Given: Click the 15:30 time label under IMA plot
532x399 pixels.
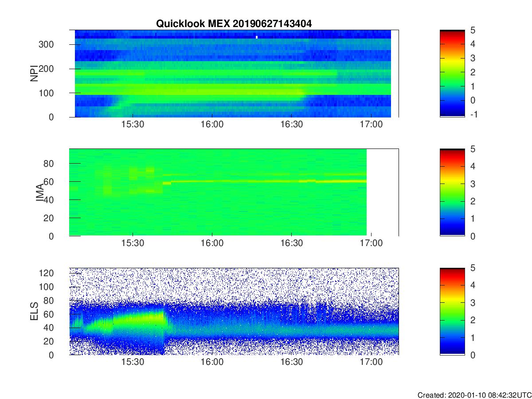Looking at the screenshot, I should 133,244.
